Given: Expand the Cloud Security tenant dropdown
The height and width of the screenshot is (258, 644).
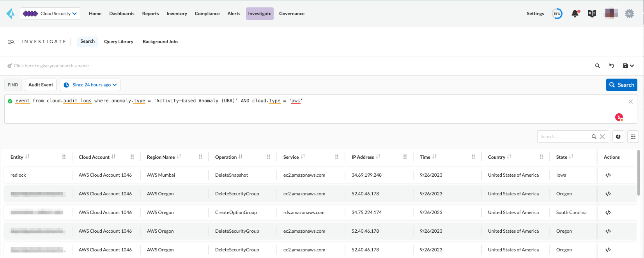Looking at the screenshot, I should [x=50, y=14].
